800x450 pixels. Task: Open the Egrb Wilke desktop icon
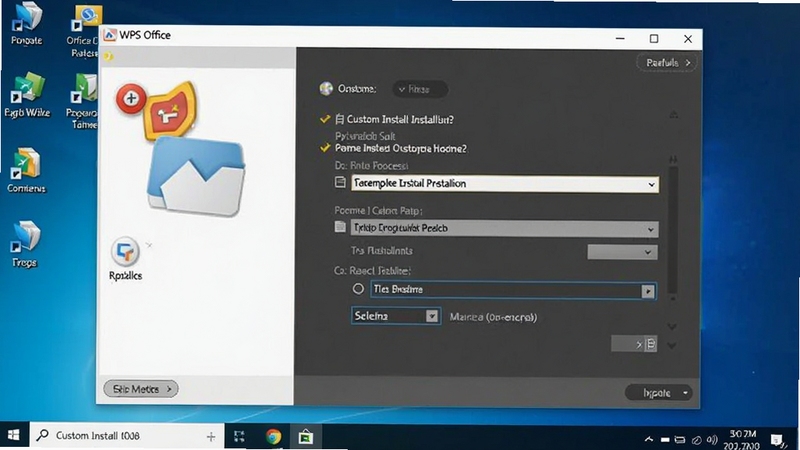click(27, 95)
